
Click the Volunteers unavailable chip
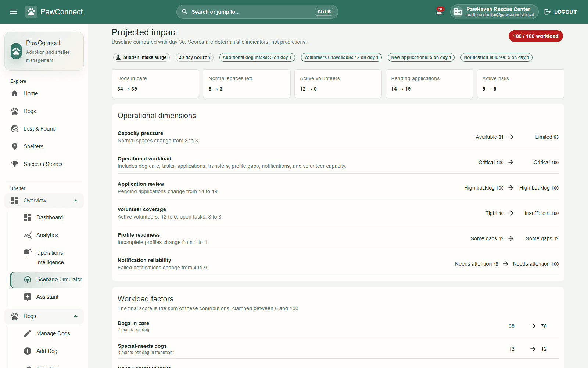point(341,57)
